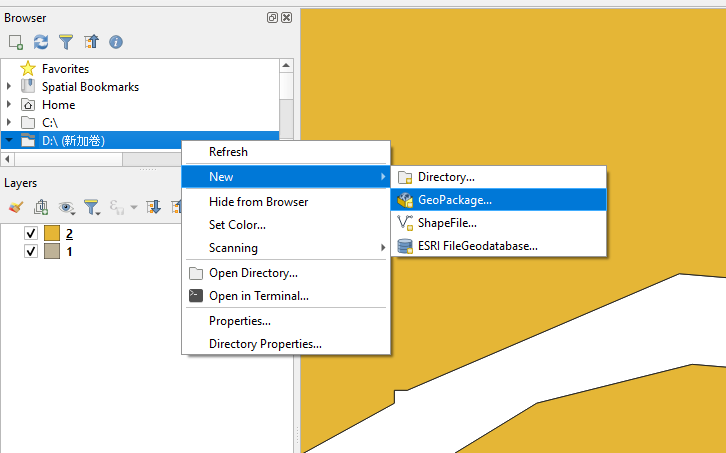Choose Open Directory... from the menu
Screen dimensions: 726x453
[x=286, y=273]
